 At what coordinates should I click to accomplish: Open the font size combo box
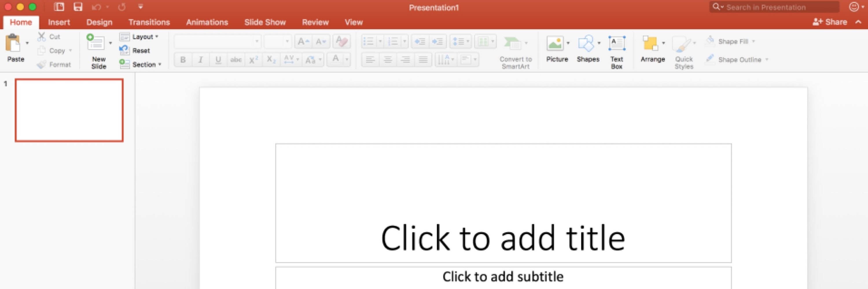click(277, 42)
